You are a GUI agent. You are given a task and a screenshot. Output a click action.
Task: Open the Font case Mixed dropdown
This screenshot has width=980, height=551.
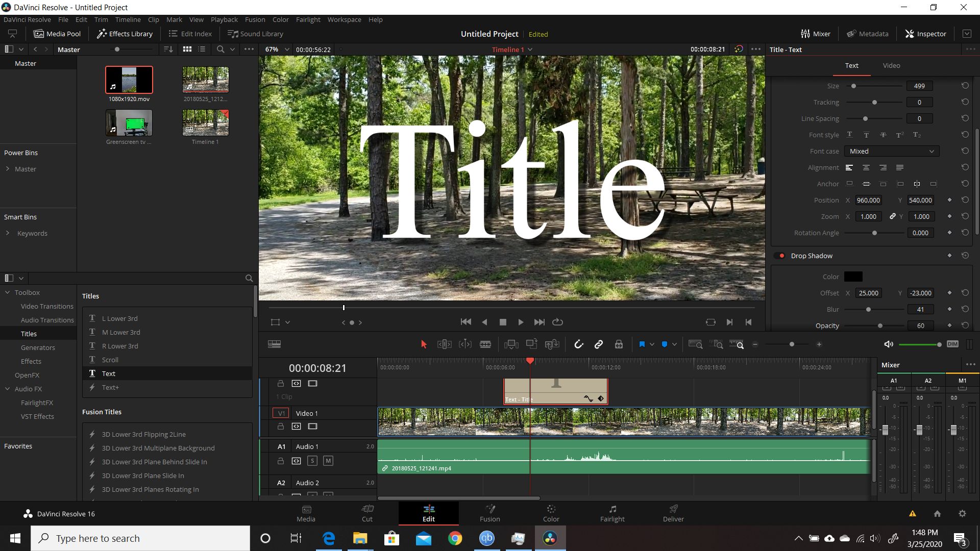tap(892, 151)
